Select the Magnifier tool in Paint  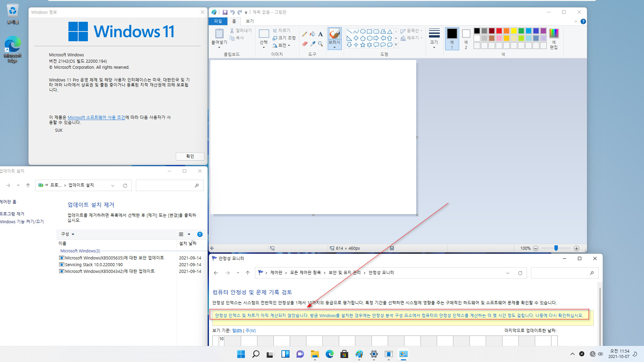[320, 44]
